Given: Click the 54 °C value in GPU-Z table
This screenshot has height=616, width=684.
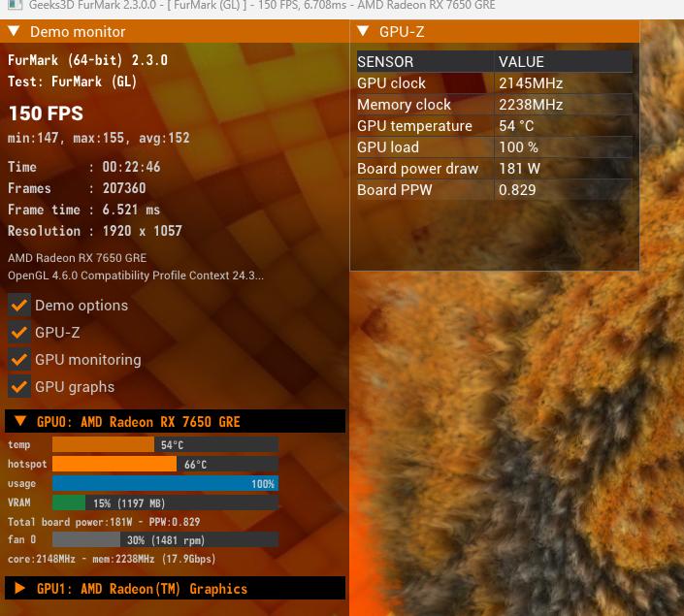Looking at the screenshot, I should point(516,126).
